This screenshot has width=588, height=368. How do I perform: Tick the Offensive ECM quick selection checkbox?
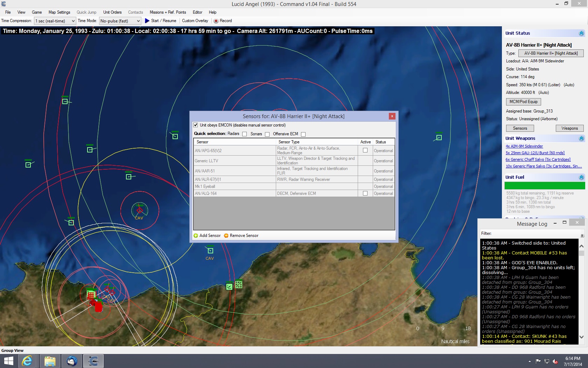(x=303, y=134)
